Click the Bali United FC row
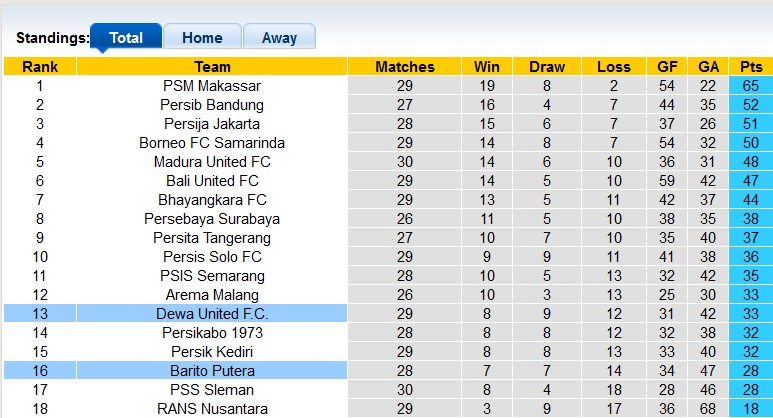Screen dimensions: 773x418 click(x=212, y=181)
